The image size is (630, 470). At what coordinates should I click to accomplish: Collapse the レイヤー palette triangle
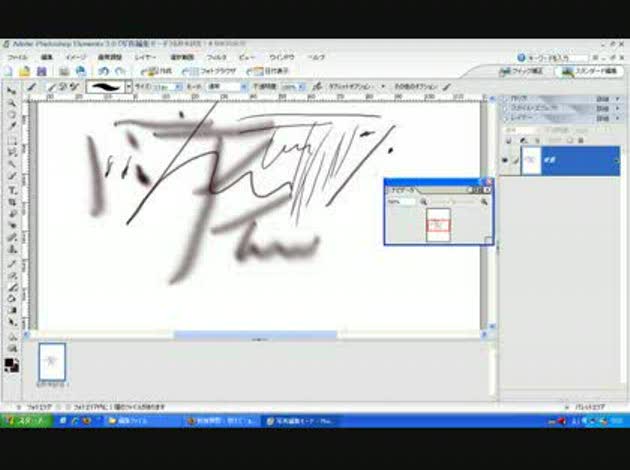point(505,119)
